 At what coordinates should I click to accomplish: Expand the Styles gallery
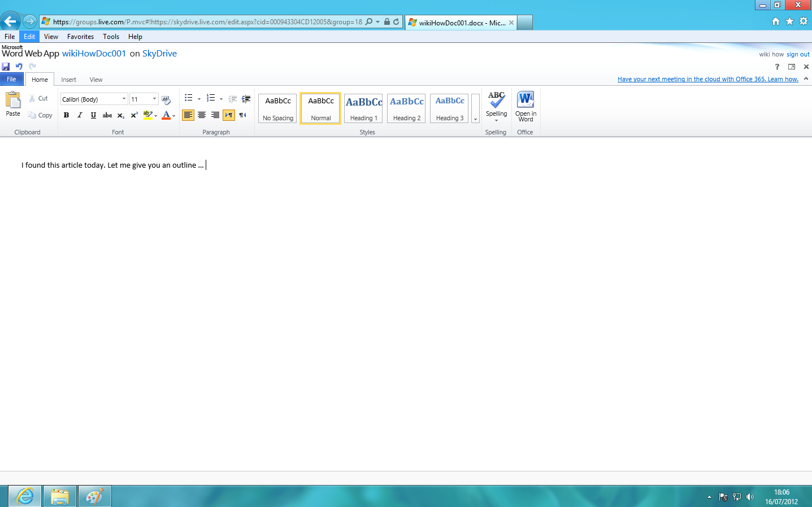tap(475, 108)
